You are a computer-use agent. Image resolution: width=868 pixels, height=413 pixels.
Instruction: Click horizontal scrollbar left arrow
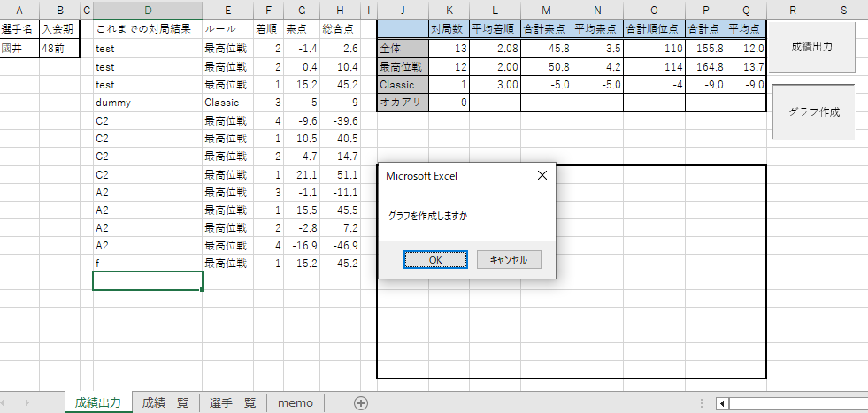pyautogui.click(x=722, y=403)
